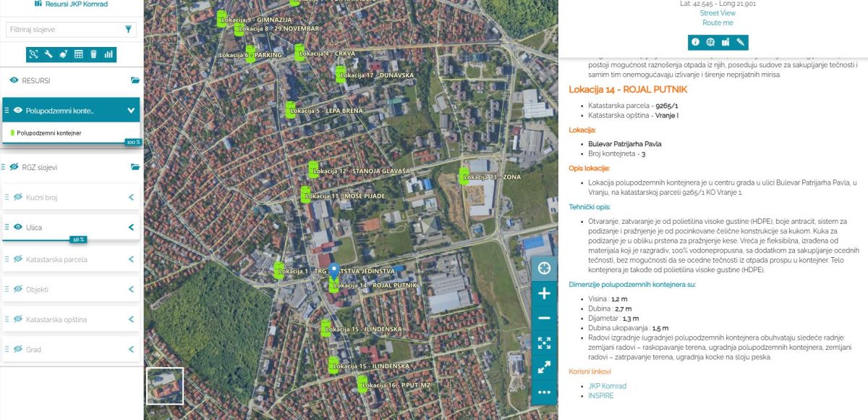Show the Kućni broj layer
This screenshot has height=420, width=868.
coord(18,197)
